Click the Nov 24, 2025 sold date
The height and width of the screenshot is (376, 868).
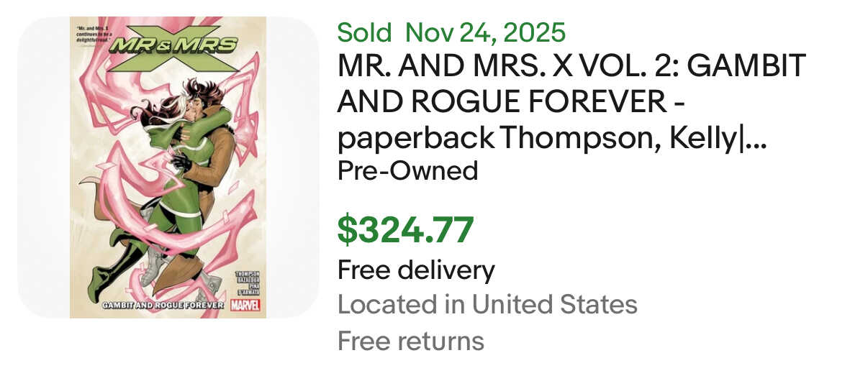coord(486,32)
